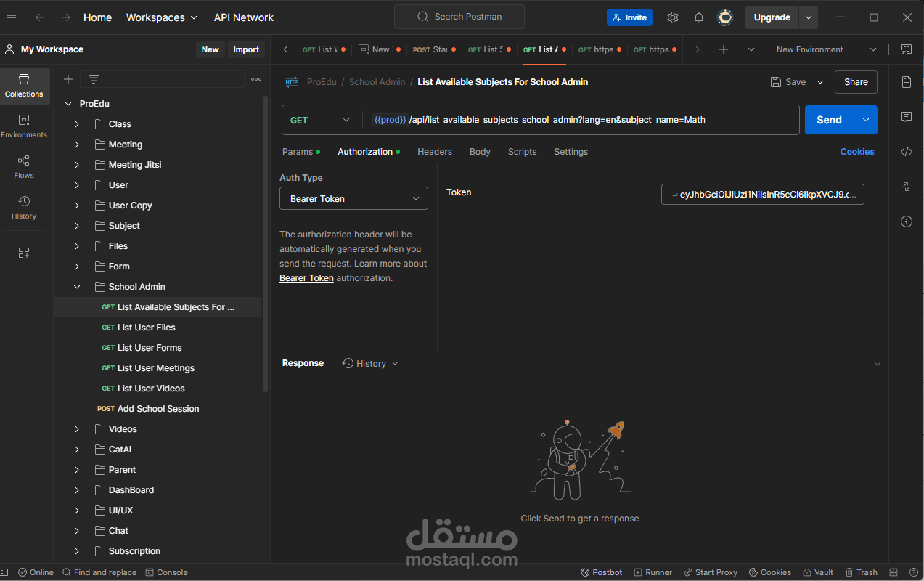Open the Workspaces dropdown
The width and height of the screenshot is (924, 581).
pos(161,17)
